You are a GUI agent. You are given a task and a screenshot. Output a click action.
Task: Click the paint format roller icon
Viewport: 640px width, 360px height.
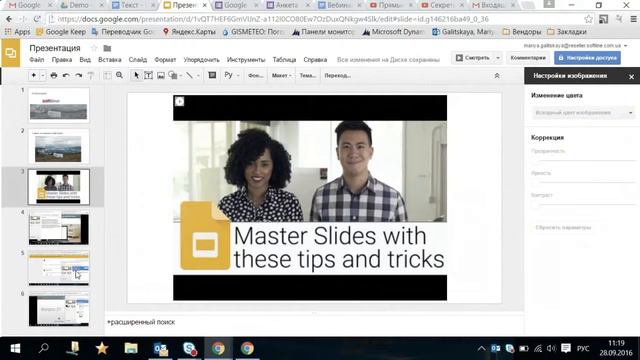91,76
